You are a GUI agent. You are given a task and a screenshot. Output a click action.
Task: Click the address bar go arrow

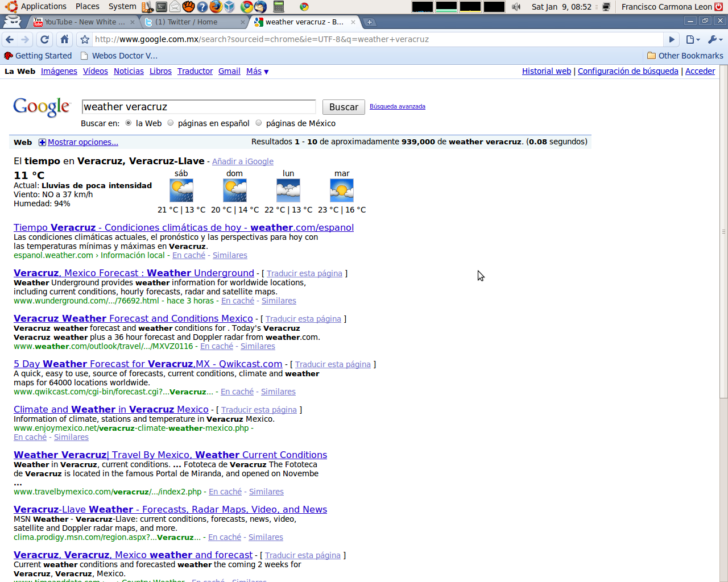(x=672, y=39)
